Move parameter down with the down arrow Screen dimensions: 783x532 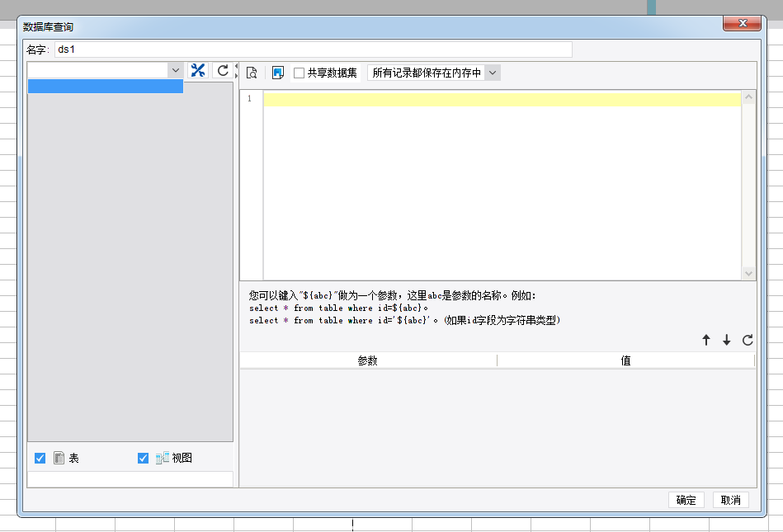point(727,341)
